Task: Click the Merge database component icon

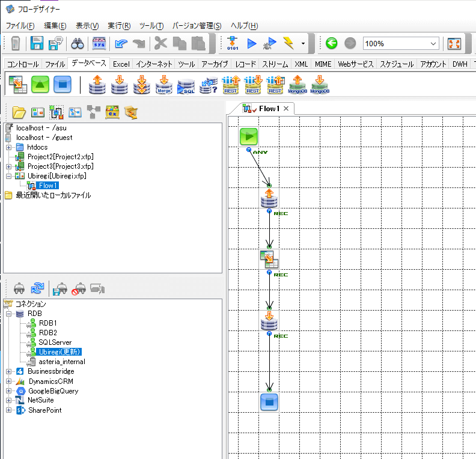Action: [163, 85]
